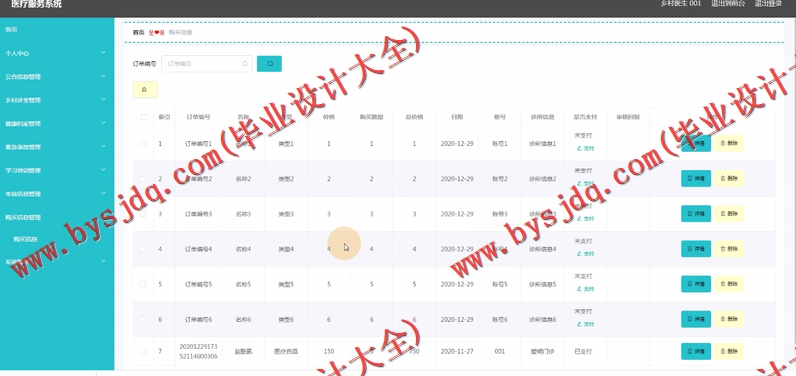Select the 购买信息 submenu item

[x=25, y=240]
